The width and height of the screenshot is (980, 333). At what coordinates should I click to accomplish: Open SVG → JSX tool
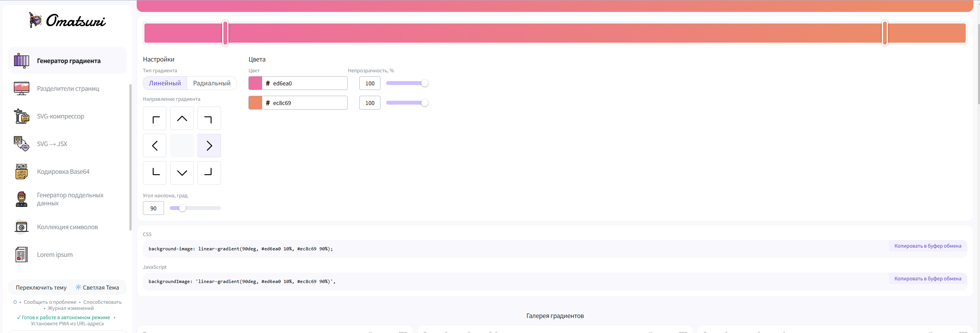[67, 144]
